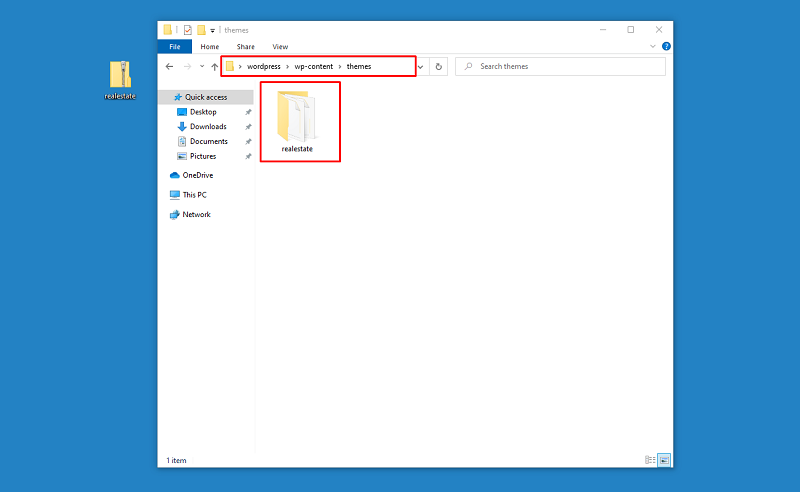The width and height of the screenshot is (800, 492).
Task: Maximize the themes window
Action: coord(631,30)
